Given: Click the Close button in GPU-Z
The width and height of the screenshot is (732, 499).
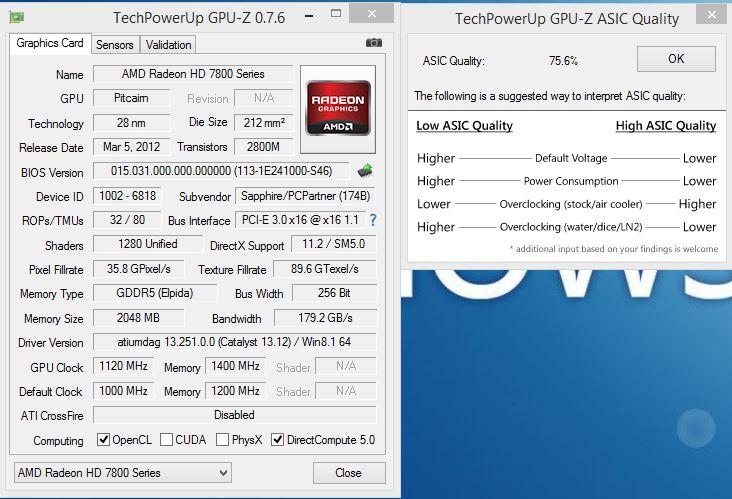Looking at the screenshot, I should pos(349,473).
